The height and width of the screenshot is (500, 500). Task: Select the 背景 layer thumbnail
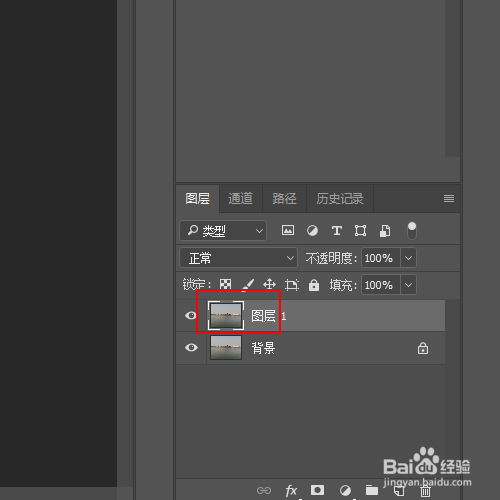pos(226,348)
